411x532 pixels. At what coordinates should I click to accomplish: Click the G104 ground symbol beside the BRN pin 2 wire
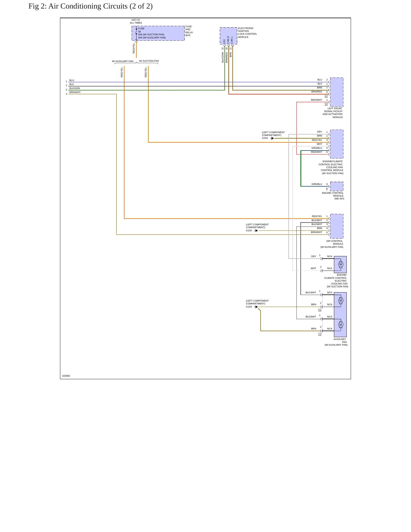tap(272, 138)
